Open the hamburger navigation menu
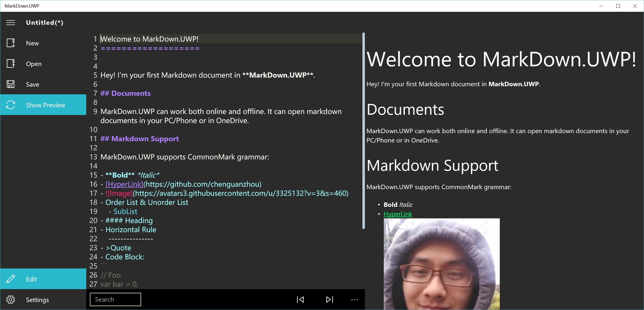This screenshot has width=644, height=310. click(x=11, y=23)
